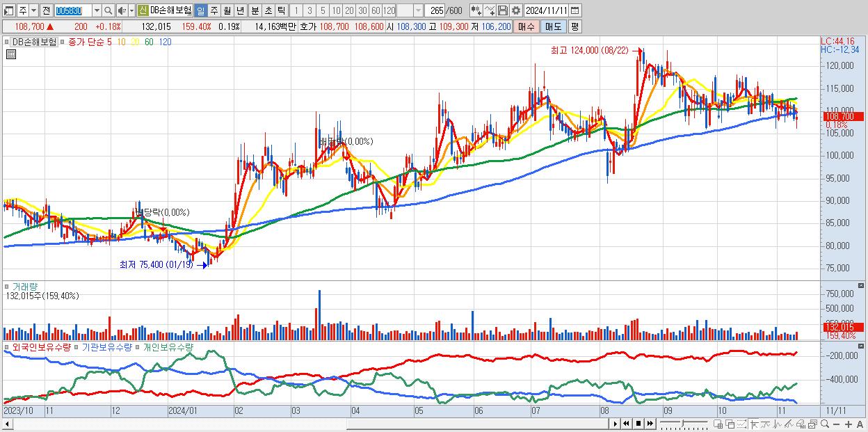Click the crosshair cursor tool icon

tap(754, 424)
